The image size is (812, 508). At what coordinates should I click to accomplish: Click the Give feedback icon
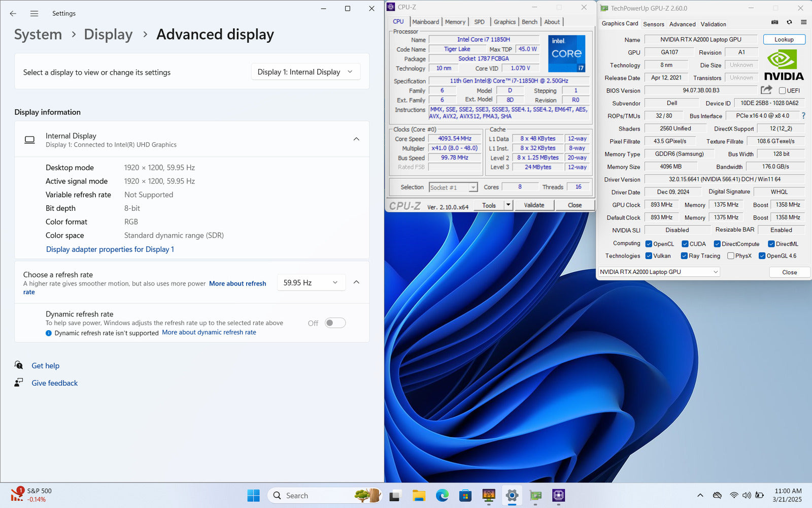point(19,383)
